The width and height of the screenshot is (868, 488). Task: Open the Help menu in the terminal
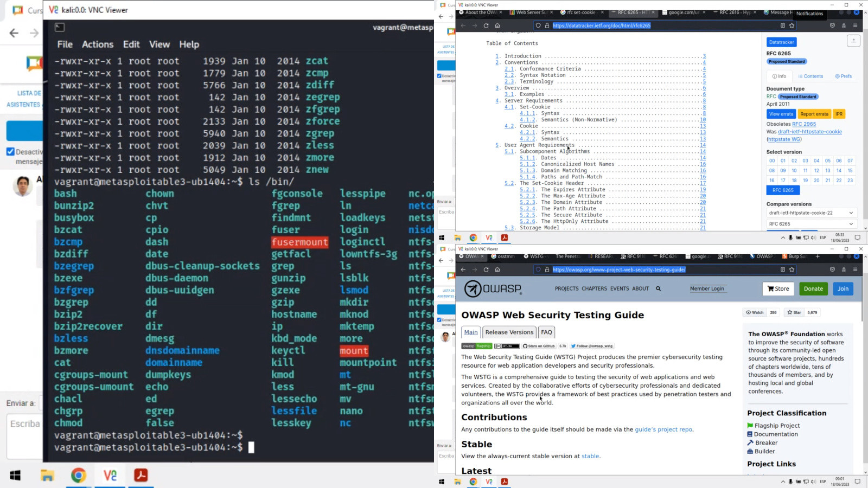189,44
